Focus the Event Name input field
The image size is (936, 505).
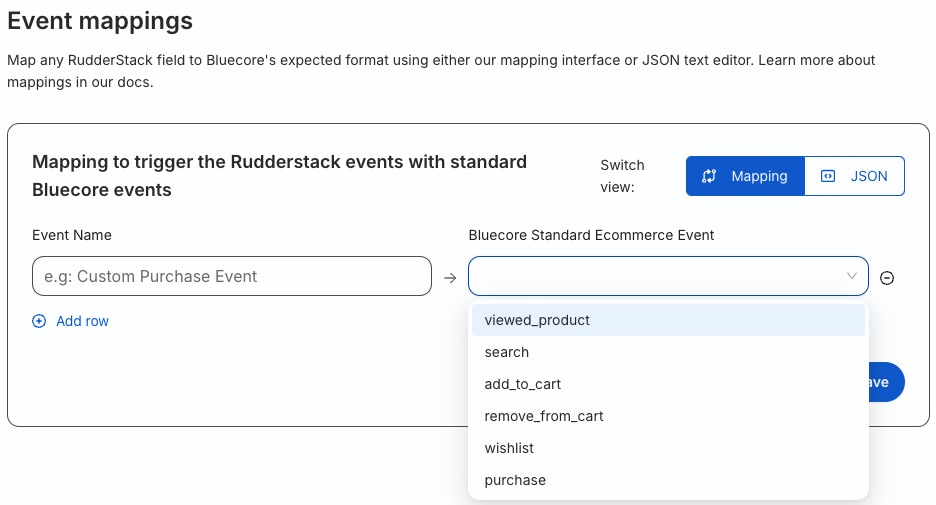point(232,276)
